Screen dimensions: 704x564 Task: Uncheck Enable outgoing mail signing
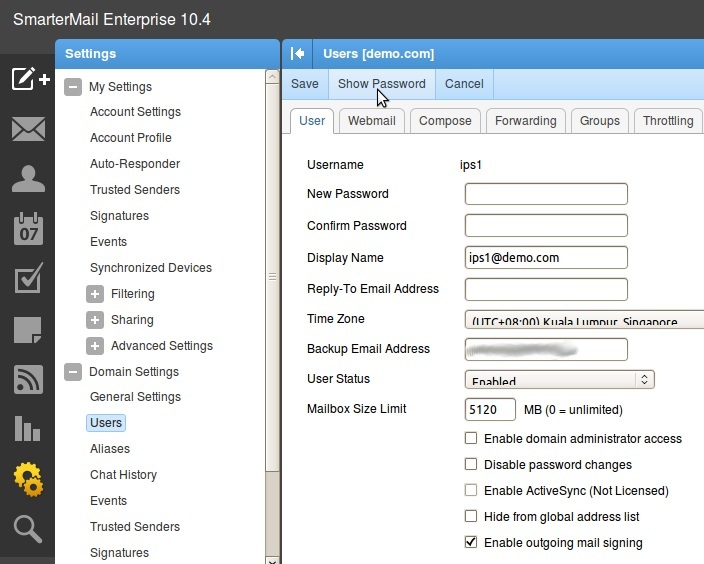tap(471, 542)
